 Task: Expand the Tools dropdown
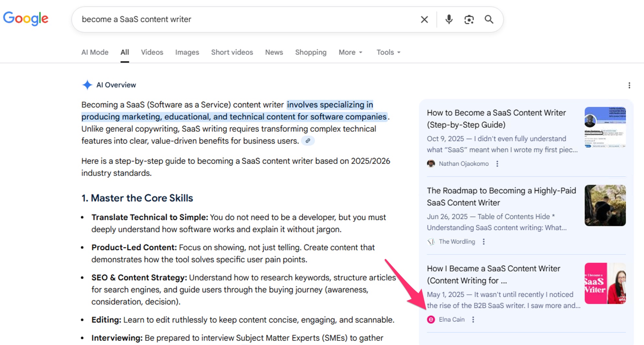(x=388, y=52)
